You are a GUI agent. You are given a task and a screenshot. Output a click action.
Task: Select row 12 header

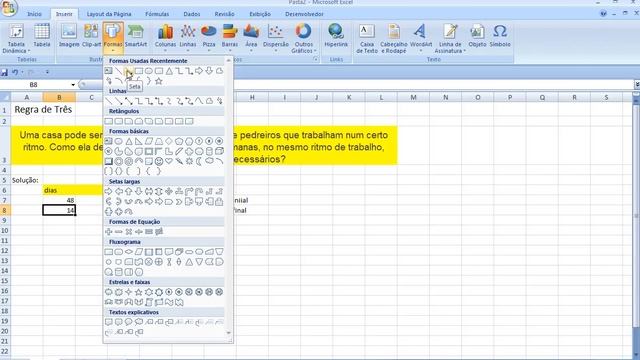click(x=5, y=250)
